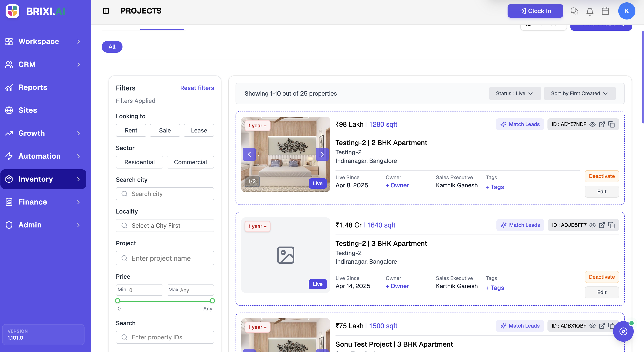
Task: Toggle visibility eye for ID ADBX1QBF
Action: [592, 326]
